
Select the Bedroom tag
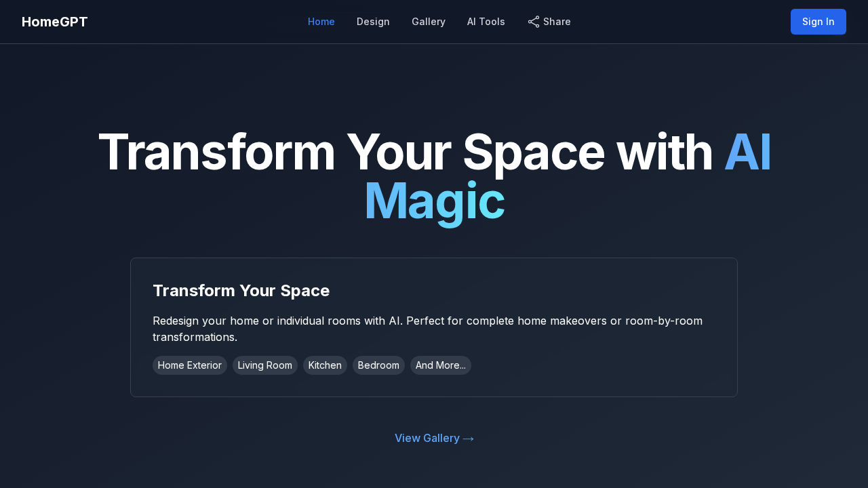click(x=378, y=365)
